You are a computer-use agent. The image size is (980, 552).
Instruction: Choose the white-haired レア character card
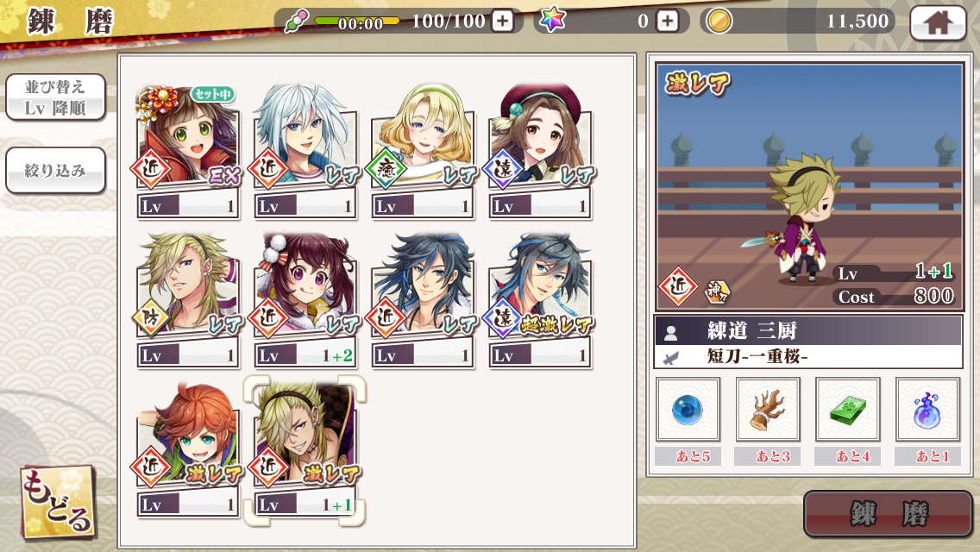pos(305,151)
